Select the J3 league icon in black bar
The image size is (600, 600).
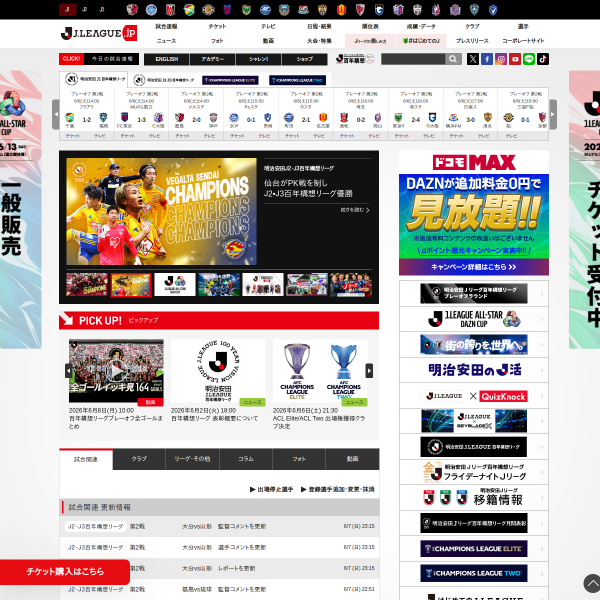(x=102, y=10)
